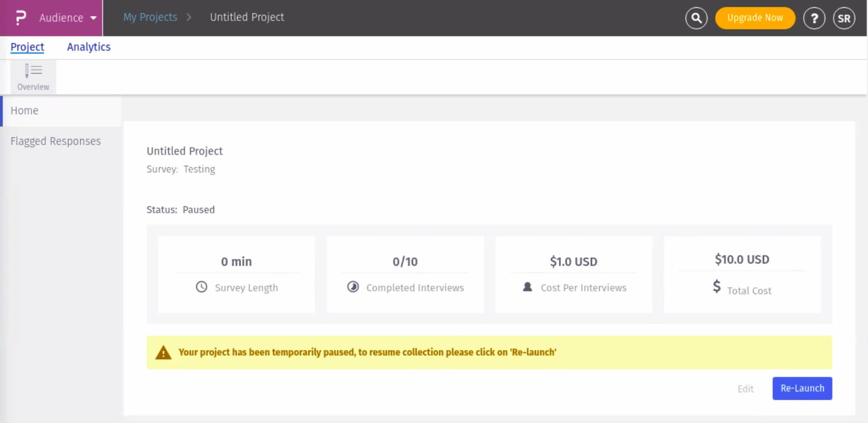Click the Overview toolbar icon
This screenshot has height=423, width=868.
coord(33,77)
